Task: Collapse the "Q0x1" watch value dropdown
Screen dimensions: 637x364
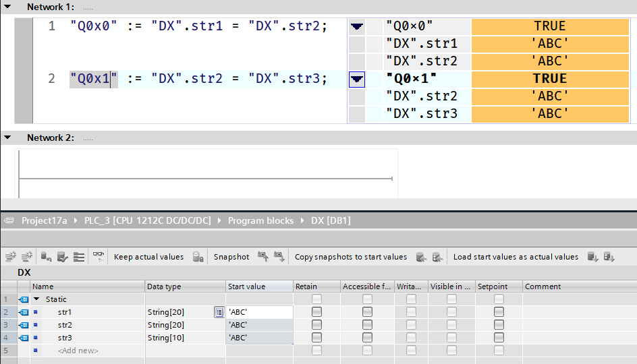Action: point(357,80)
